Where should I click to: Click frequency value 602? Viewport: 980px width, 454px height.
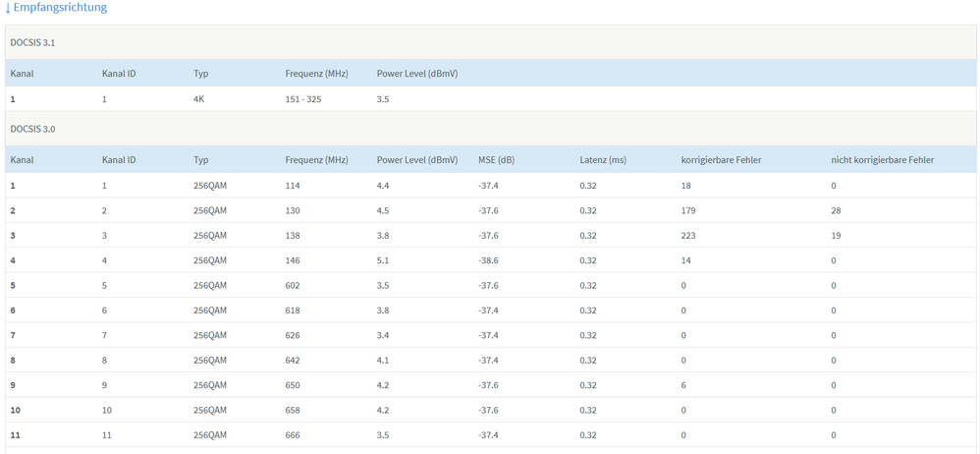coord(293,286)
